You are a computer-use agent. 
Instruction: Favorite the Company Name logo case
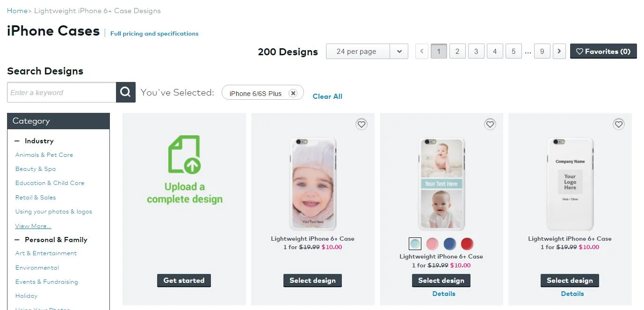click(x=618, y=124)
